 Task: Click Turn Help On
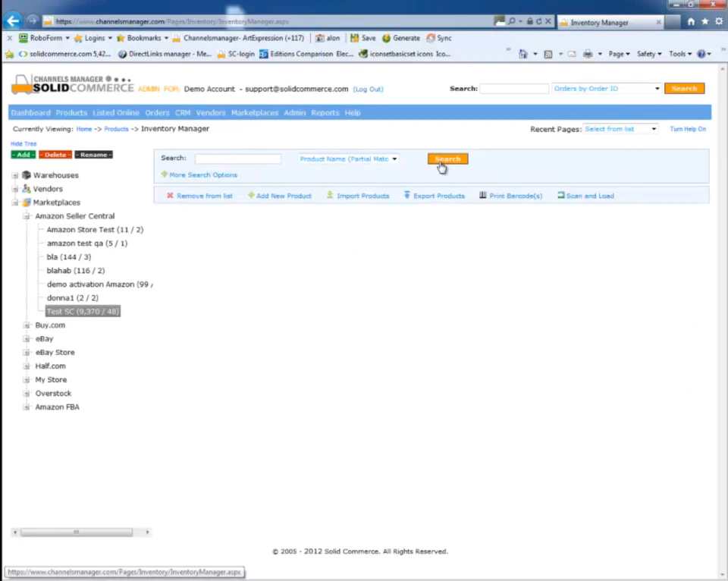687,129
